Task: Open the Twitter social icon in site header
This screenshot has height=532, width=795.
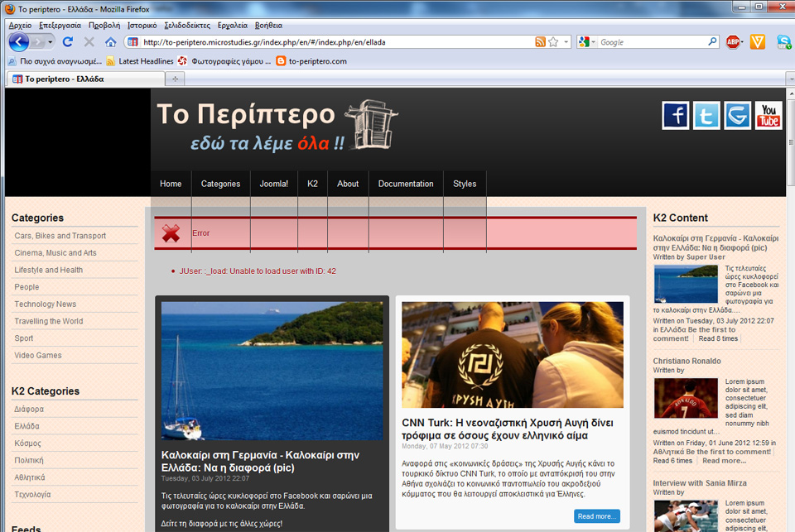Action: (x=706, y=115)
